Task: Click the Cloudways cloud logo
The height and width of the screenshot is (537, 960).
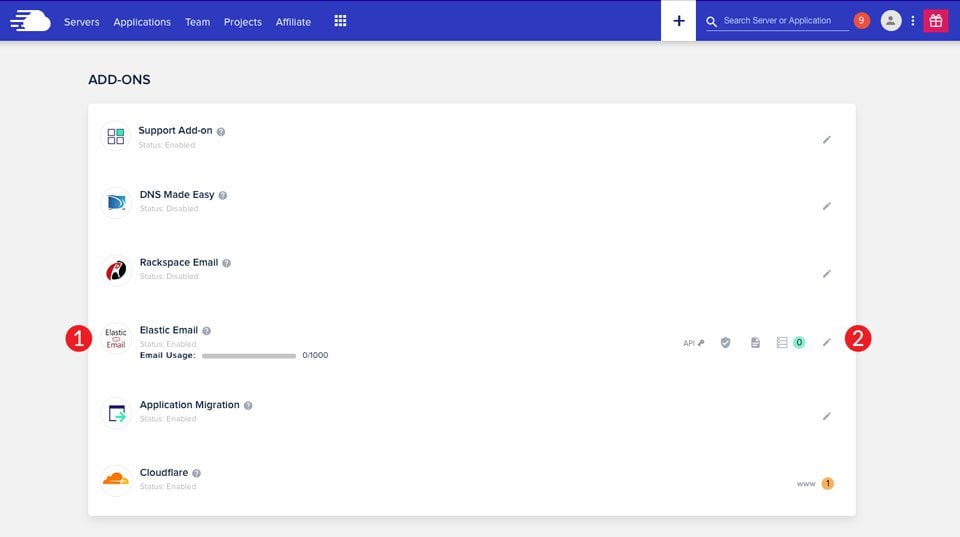Action: pos(30,21)
